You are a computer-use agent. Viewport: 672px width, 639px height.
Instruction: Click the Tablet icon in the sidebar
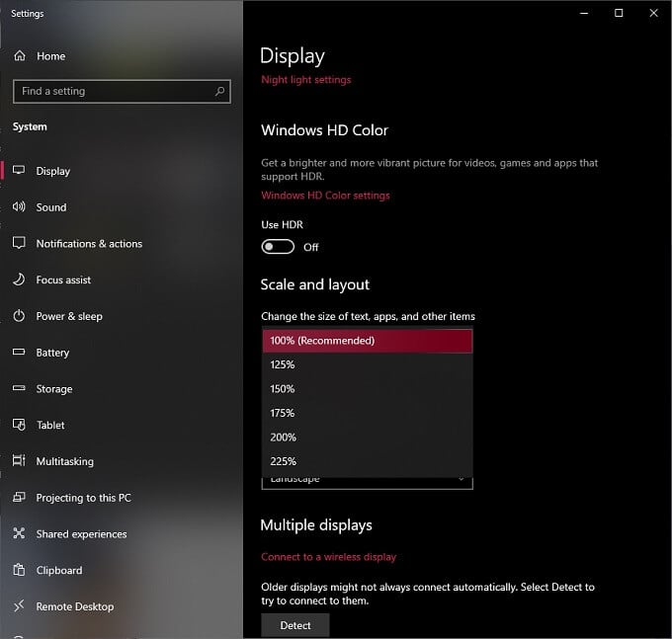click(19, 425)
